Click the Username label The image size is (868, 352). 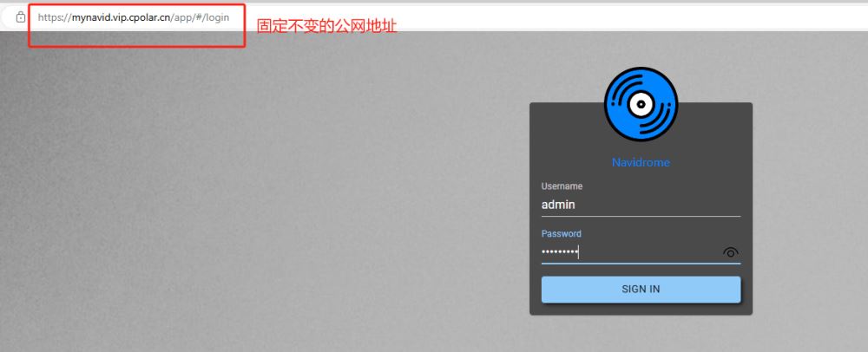[x=562, y=186]
